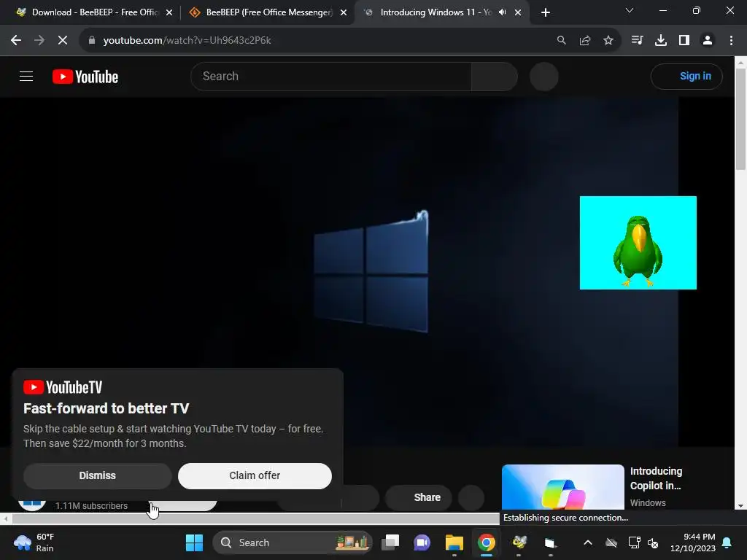Go back to the previous page
The height and width of the screenshot is (560, 747).
pos(16,41)
